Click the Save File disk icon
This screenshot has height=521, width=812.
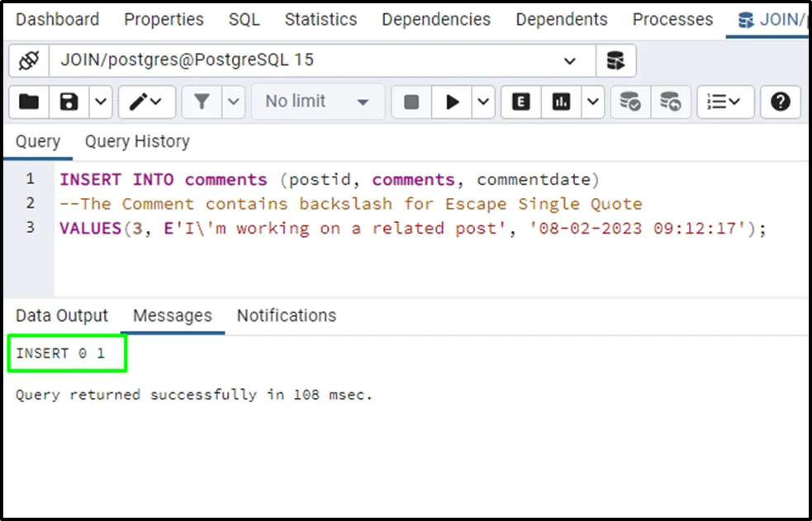69,102
